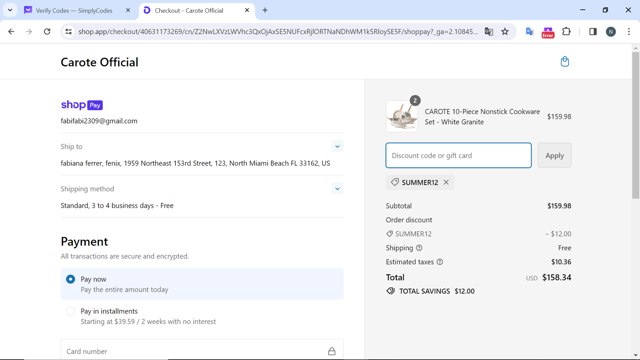This screenshot has width=640, height=360.
Task: Remove the SUMMER12 discount code tag
Action: [446, 182]
